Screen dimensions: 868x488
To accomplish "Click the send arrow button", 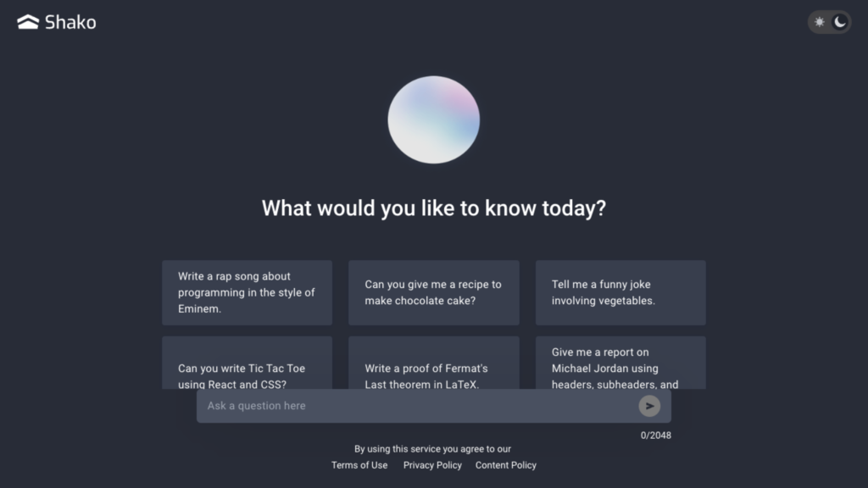I will [649, 406].
